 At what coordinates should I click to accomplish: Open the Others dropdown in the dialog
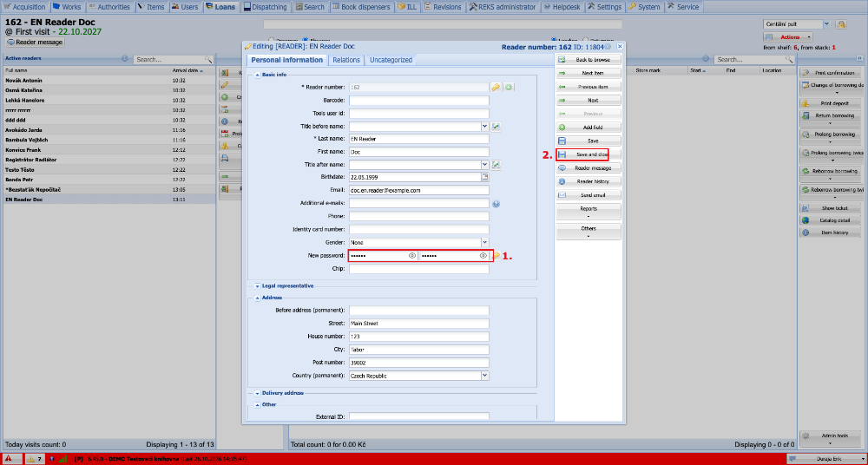click(589, 232)
